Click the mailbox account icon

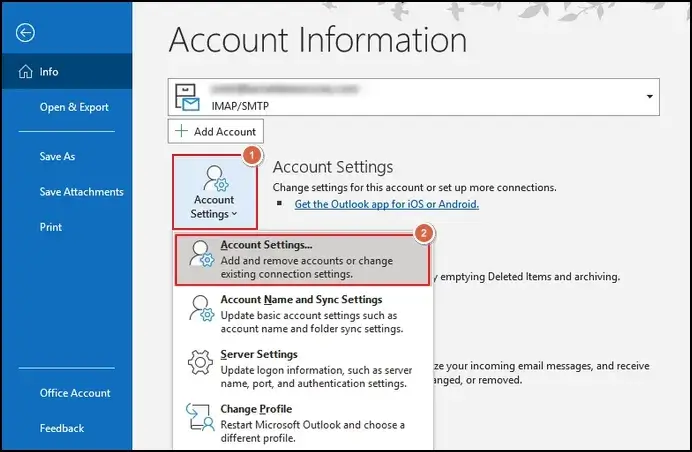click(x=187, y=97)
